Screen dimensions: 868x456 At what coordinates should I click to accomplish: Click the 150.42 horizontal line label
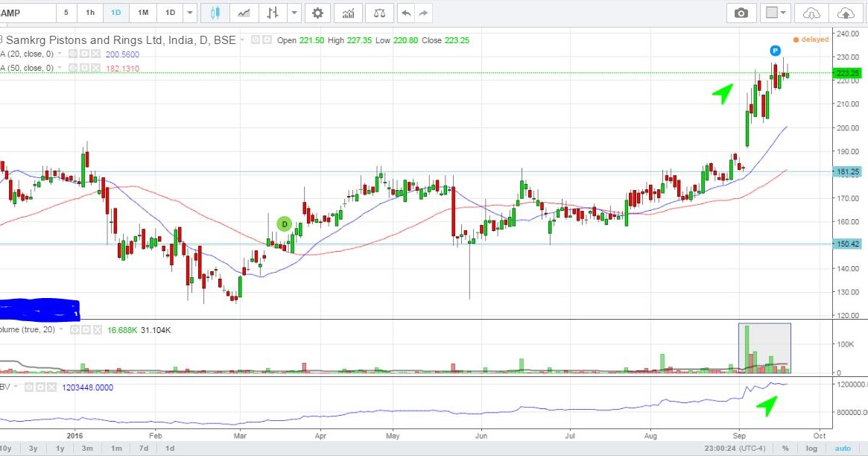pos(848,244)
